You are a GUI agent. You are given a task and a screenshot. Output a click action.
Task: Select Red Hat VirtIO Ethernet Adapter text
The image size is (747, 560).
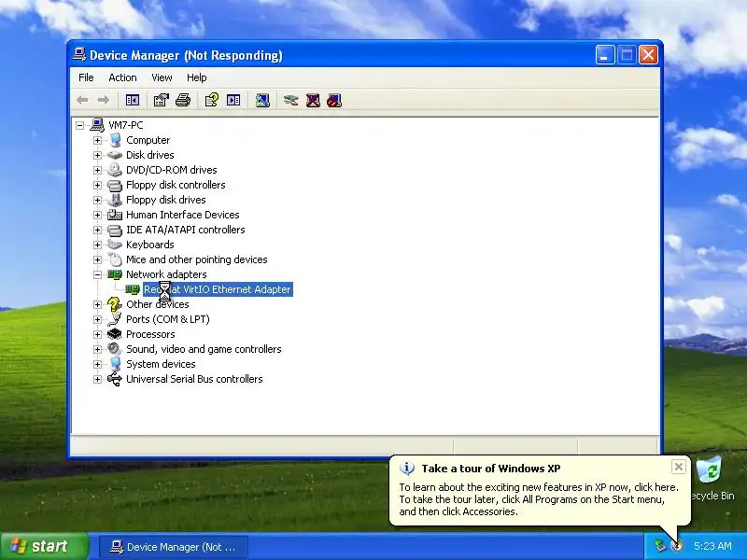coord(218,289)
